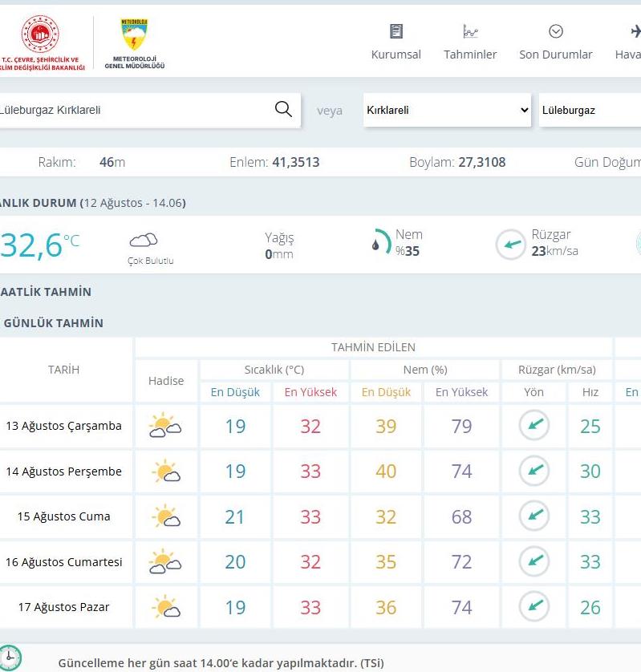This screenshot has height=672, width=641.
Task: Click the search magnifier icon
Action: tap(283, 110)
